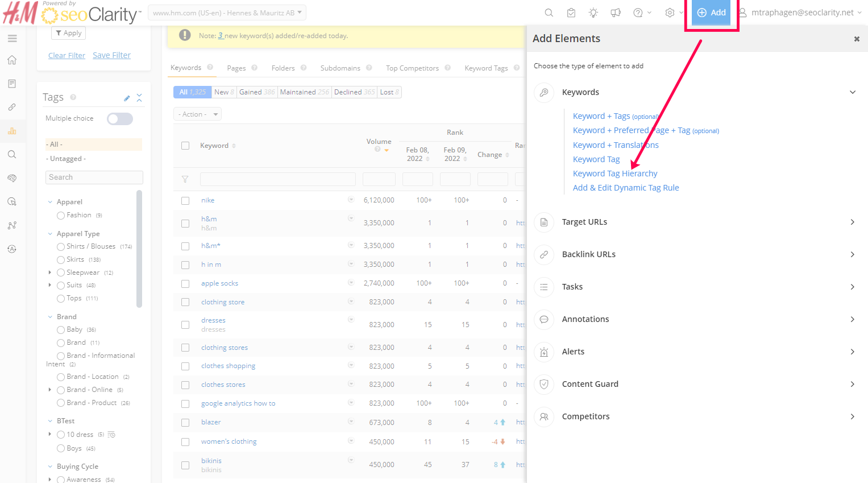Click the search magnifier icon in top bar
The image size is (868, 483).
tap(549, 13)
